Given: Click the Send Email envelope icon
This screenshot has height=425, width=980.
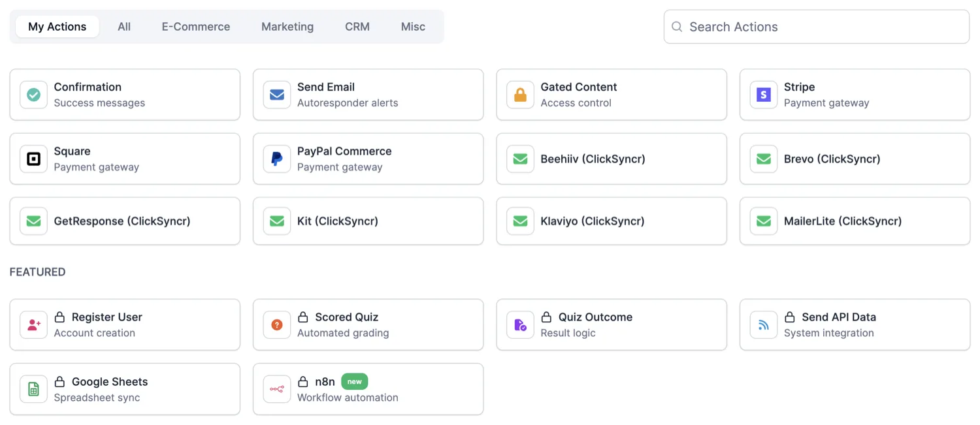Looking at the screenshot, I should click(x=277, y=95).
